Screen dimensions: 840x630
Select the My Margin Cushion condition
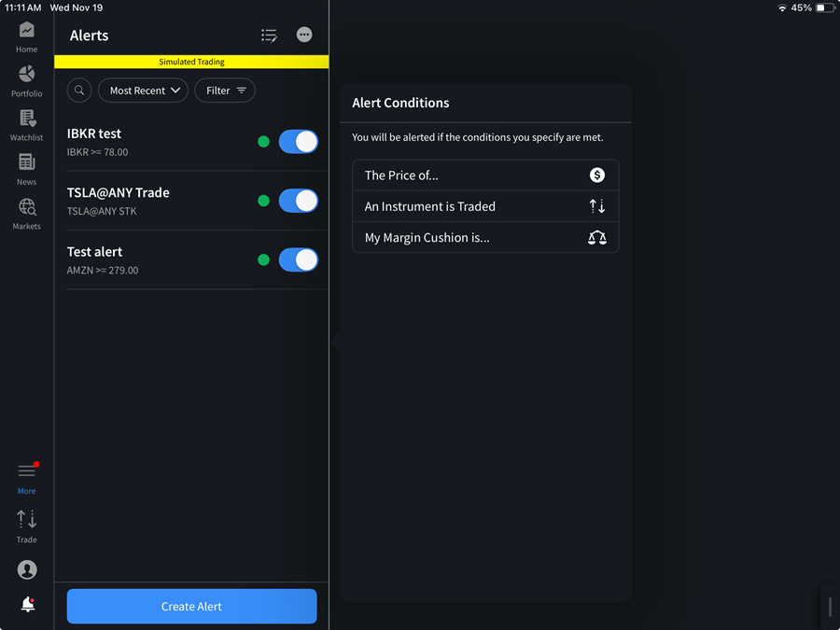tap(485, 237)
